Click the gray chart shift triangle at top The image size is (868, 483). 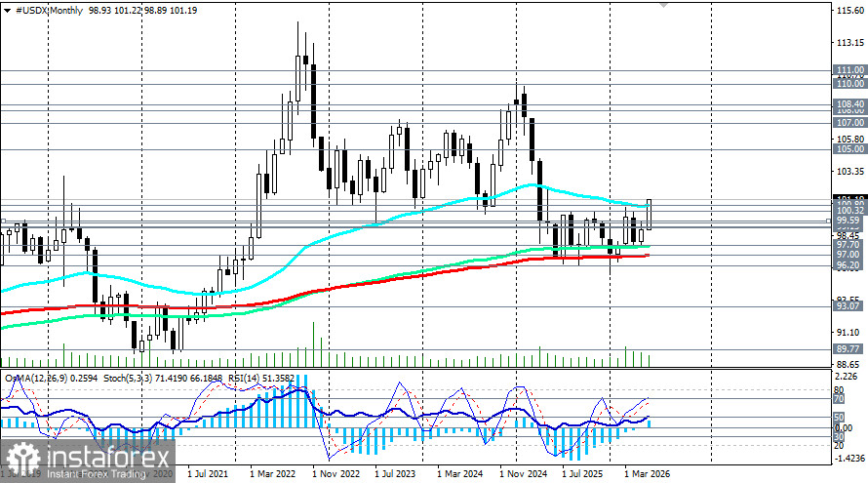coord(664,3)
